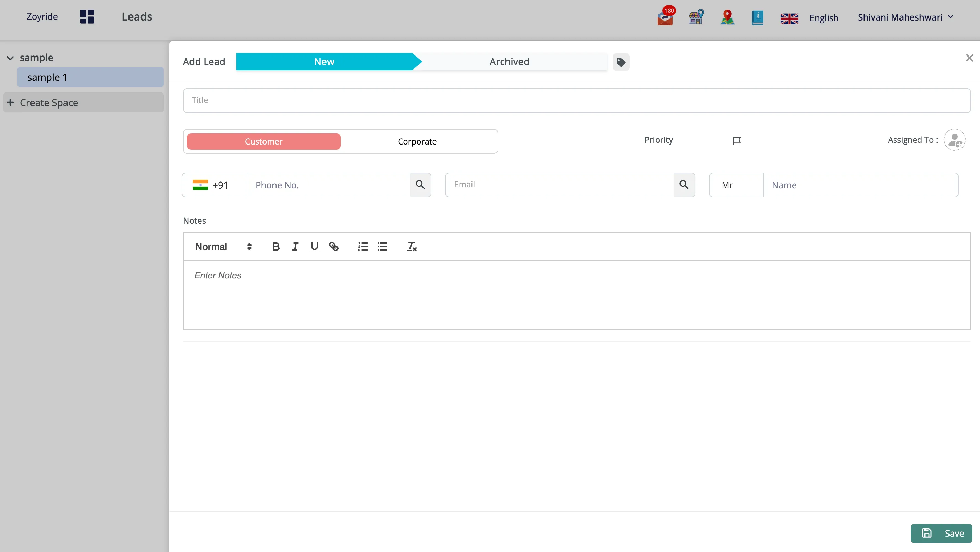Select the Archived stage tab

click(509, 62)
